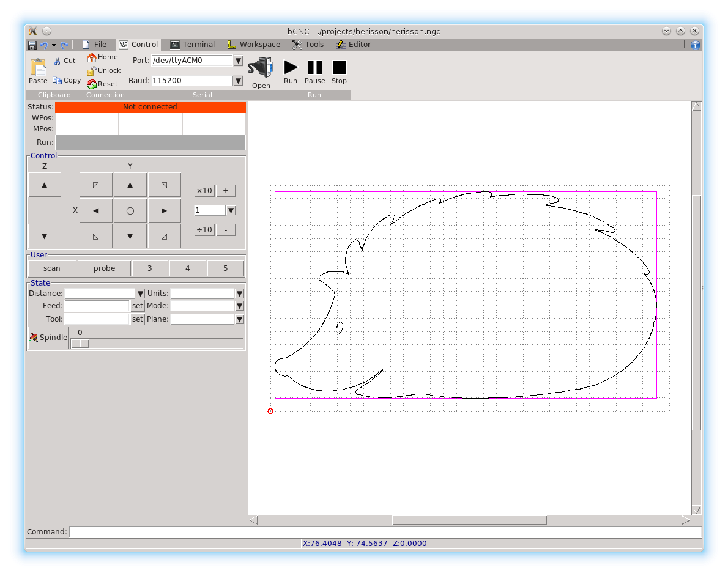Viewport: 728px width, 576px height.
Task: Jog diagonally up-left
Action: click(95, 185)
